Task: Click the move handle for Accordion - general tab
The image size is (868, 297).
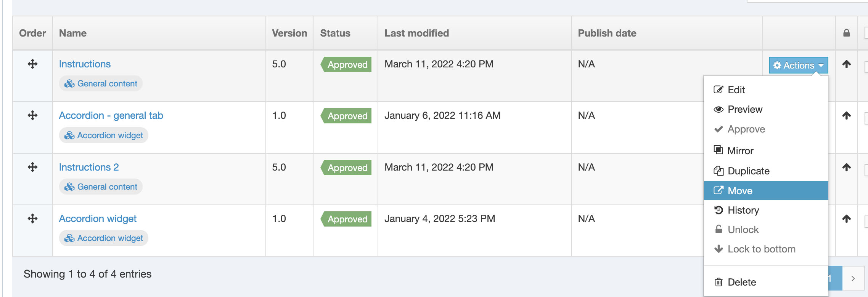Action: point(33,115)
